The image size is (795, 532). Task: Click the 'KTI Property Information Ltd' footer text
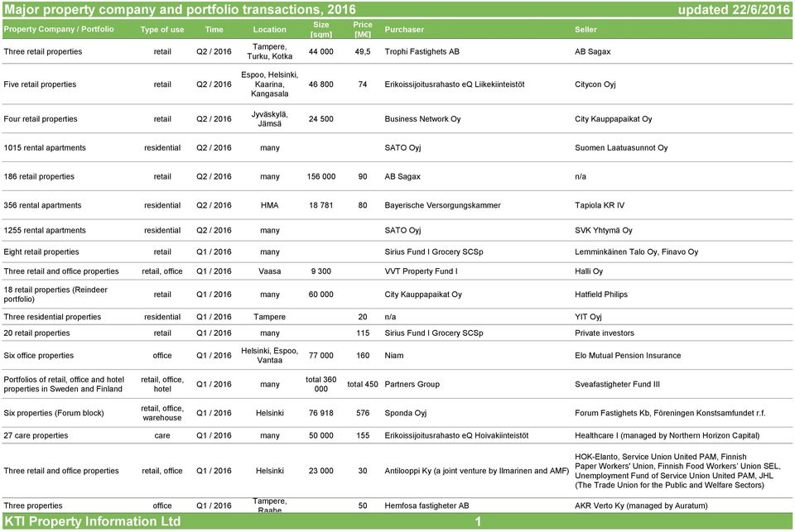92,521
